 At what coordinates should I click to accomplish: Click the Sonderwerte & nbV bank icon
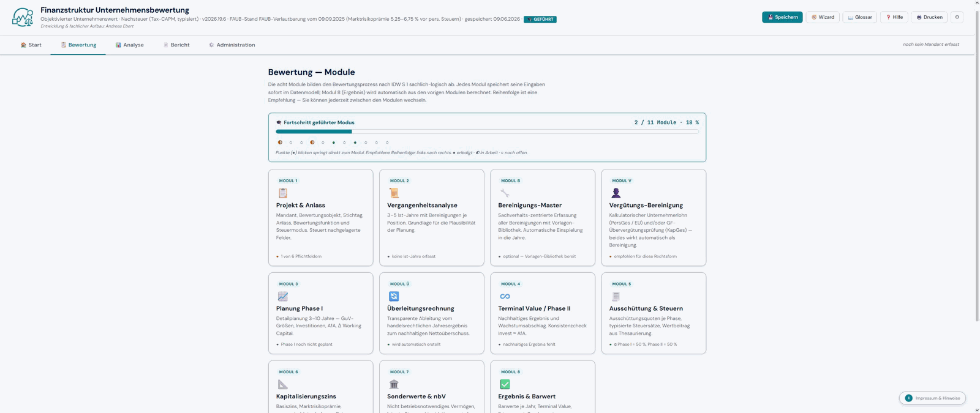pos(394,384)
